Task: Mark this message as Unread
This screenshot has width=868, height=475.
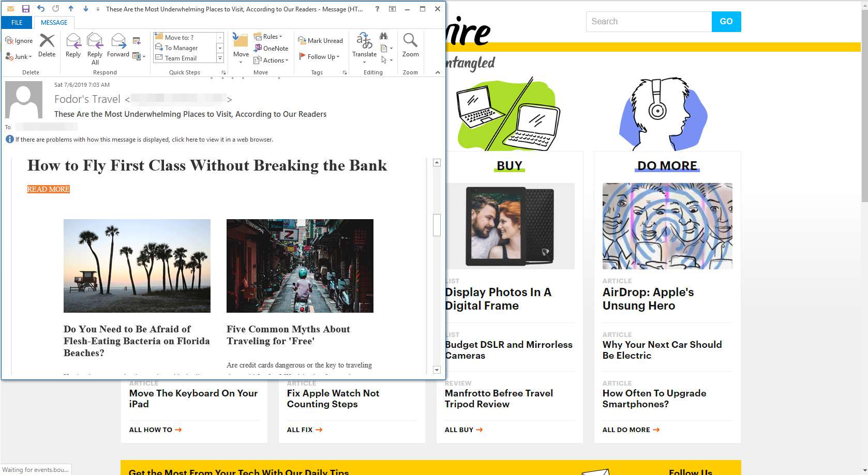Action: coord(320,41)
